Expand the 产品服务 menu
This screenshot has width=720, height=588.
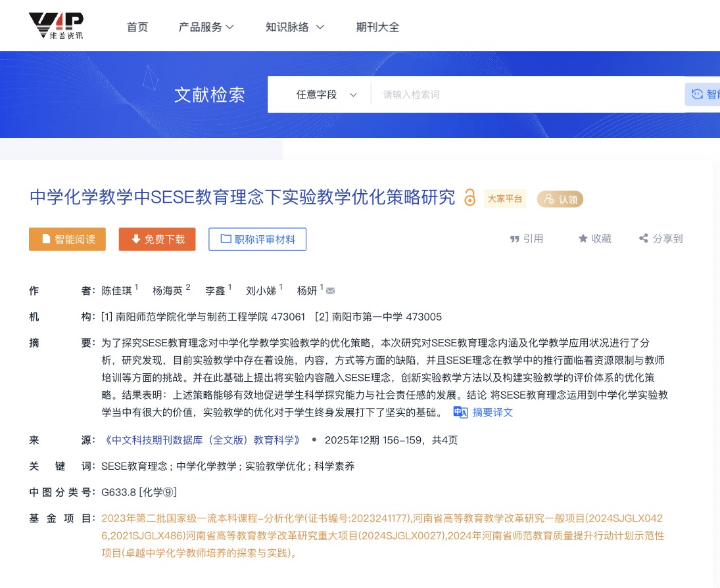pos(206,27)
